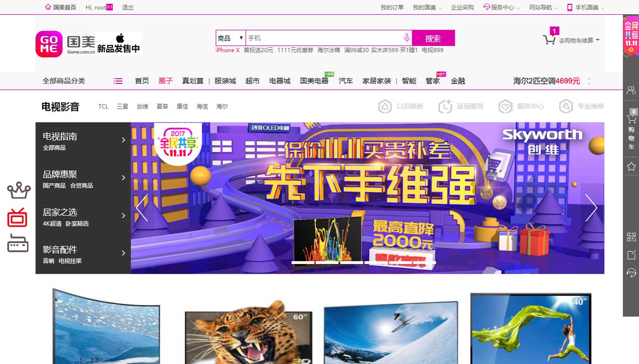Viewport: 639px width, 364px height.
Task: Click 专业维修 wrench icon
Action: click(566, 107)
